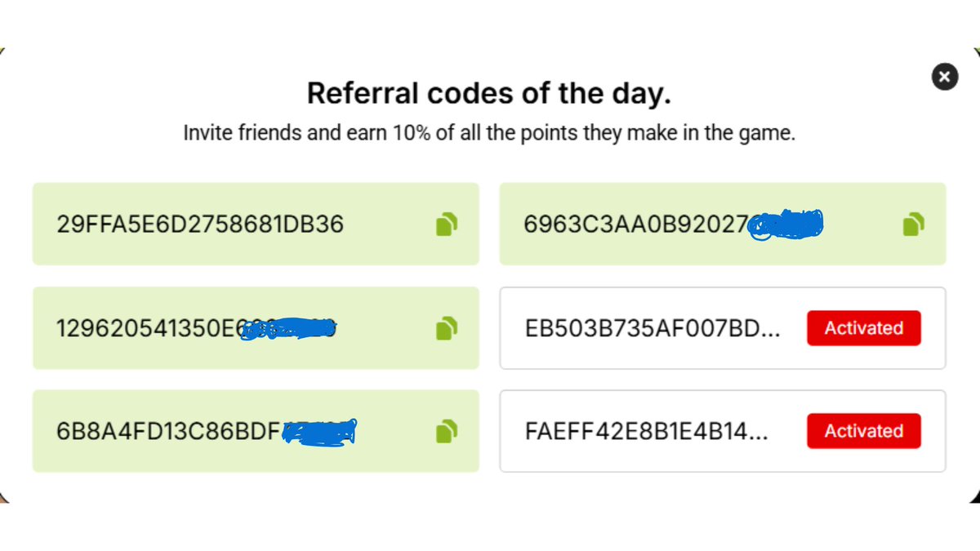
Task: Close the referral codes dialog
Action: point(945,77)
